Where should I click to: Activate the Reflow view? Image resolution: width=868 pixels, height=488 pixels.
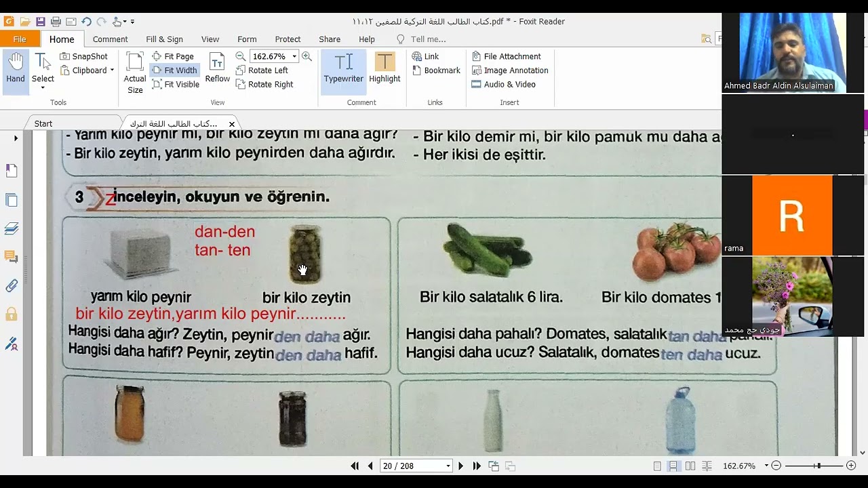(217, 68)
